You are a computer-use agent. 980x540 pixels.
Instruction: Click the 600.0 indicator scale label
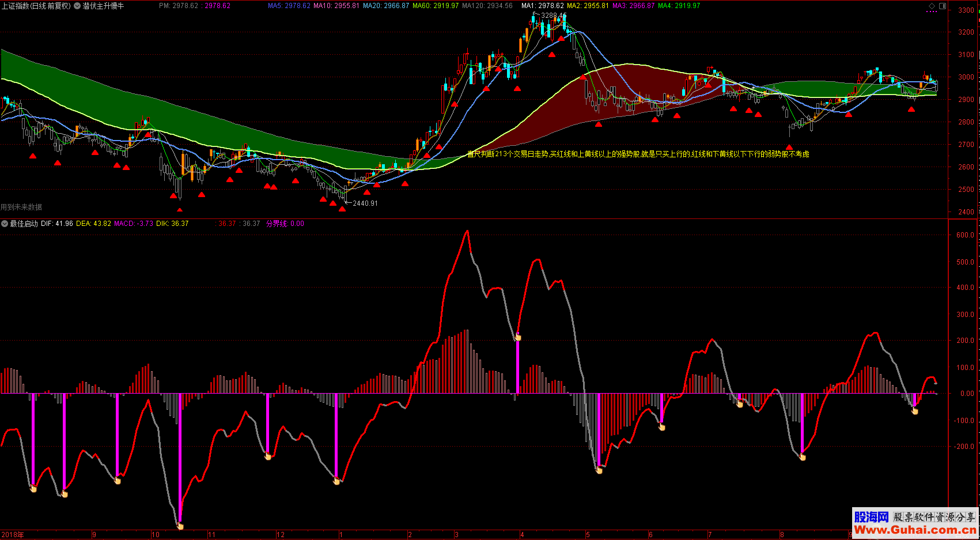click(966, 235)
